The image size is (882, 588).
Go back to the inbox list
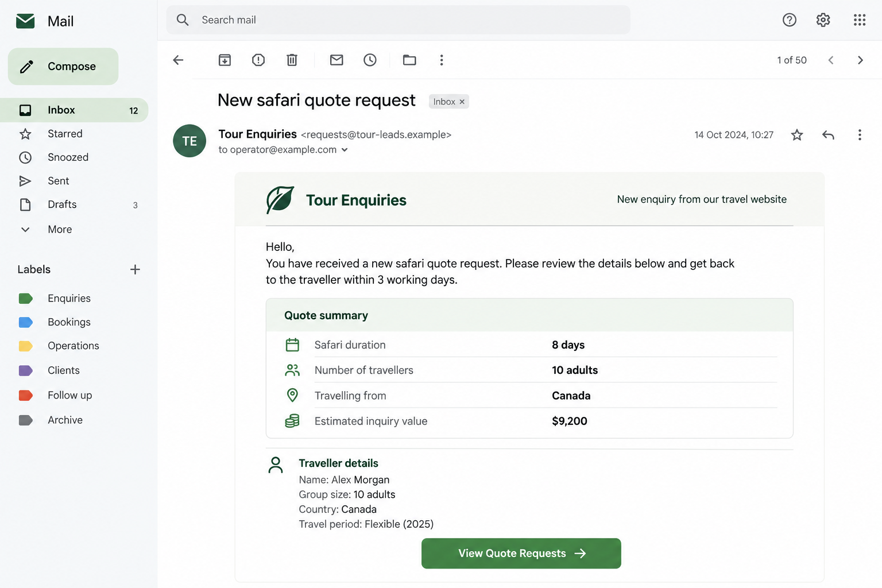pyautogui.click(x=178, y=60)
